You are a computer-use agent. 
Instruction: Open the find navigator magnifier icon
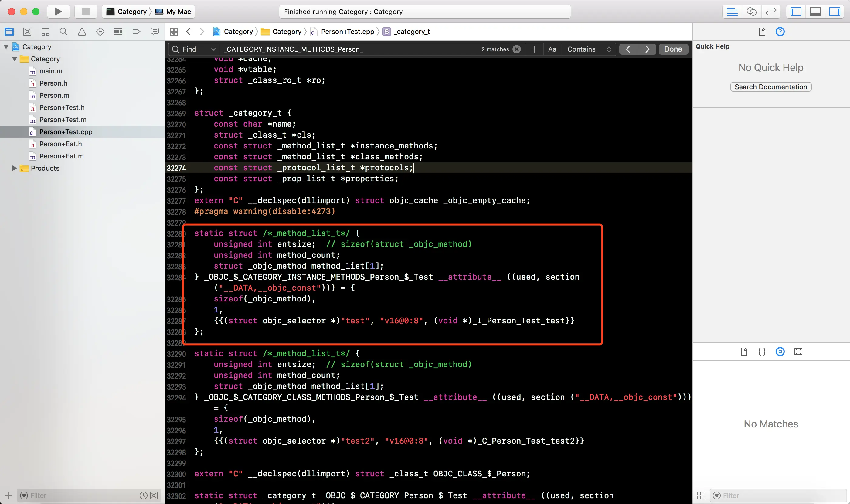63,32
